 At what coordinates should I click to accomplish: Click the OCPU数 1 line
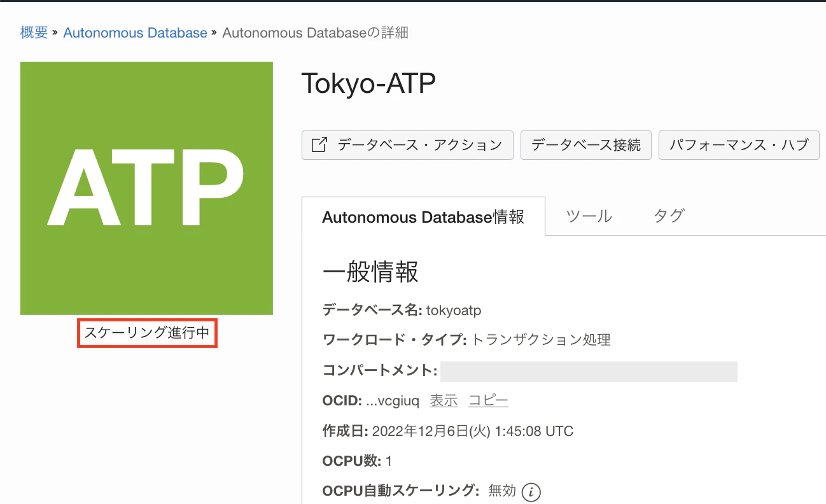(357, 461)
